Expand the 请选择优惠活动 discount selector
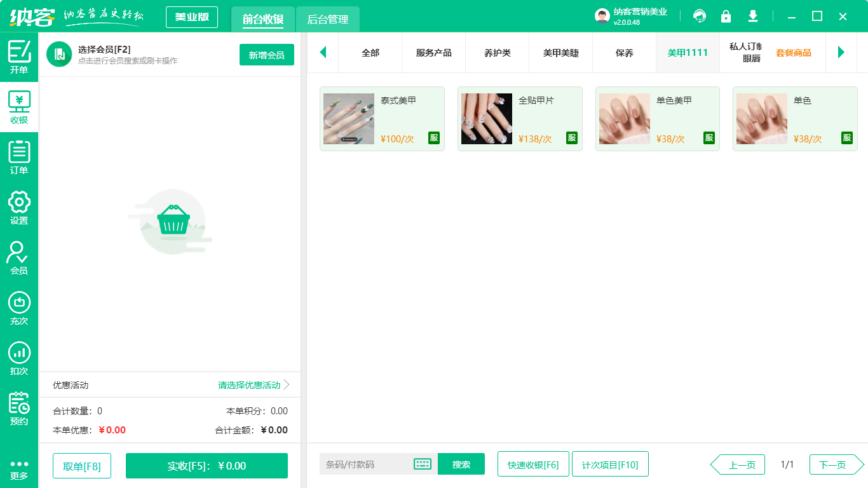This screenshot has width=868, height=488. (x=248, y=384)
